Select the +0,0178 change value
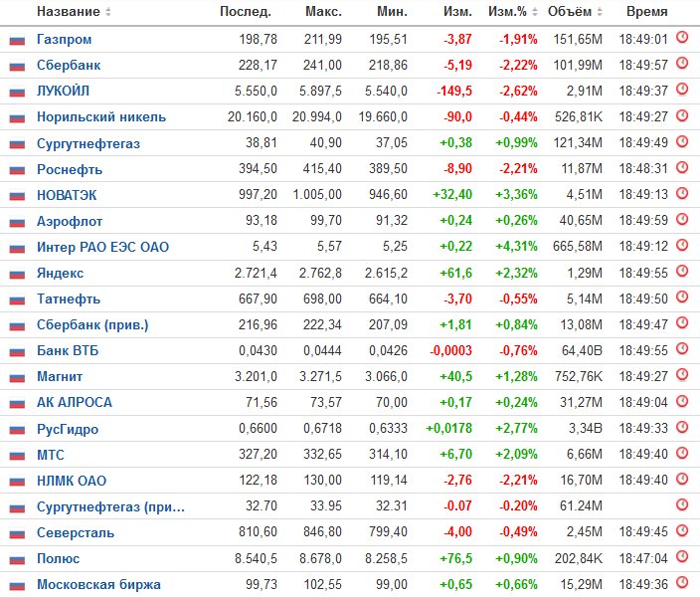Image resolution: width=700 pixels, height=598 pixels. coord(448,429)
